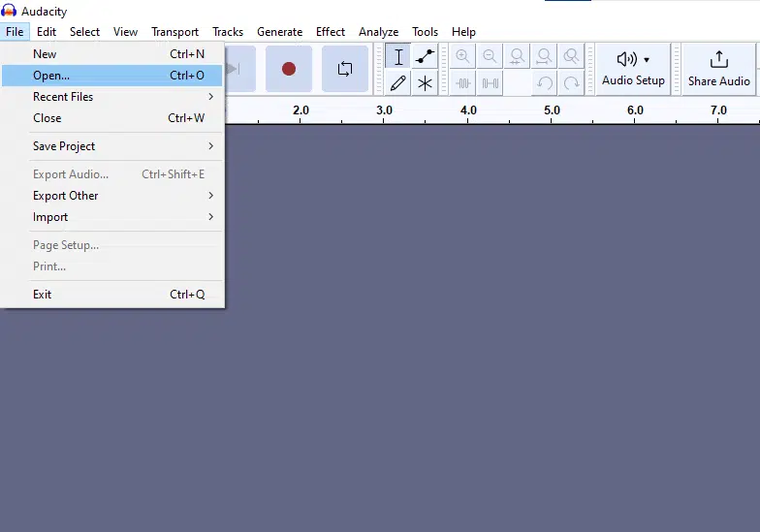
Task: Click the Skip to End button
Action: click(x=239, y=69)
